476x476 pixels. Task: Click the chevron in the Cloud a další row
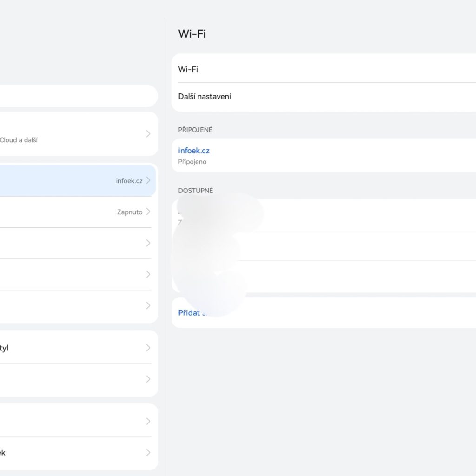click(148, 134)
